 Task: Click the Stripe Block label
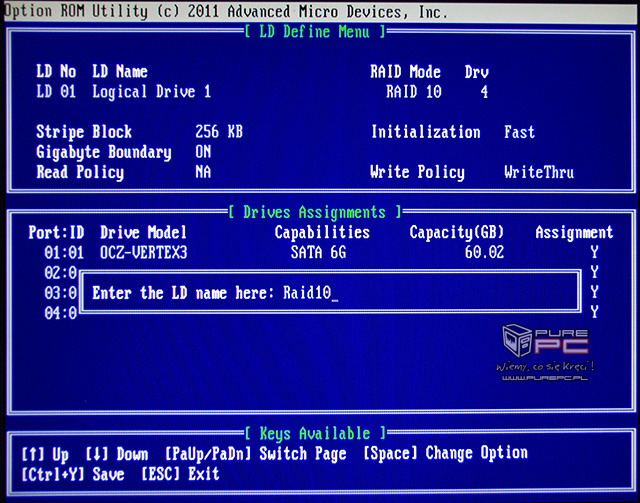pos(84,132)
